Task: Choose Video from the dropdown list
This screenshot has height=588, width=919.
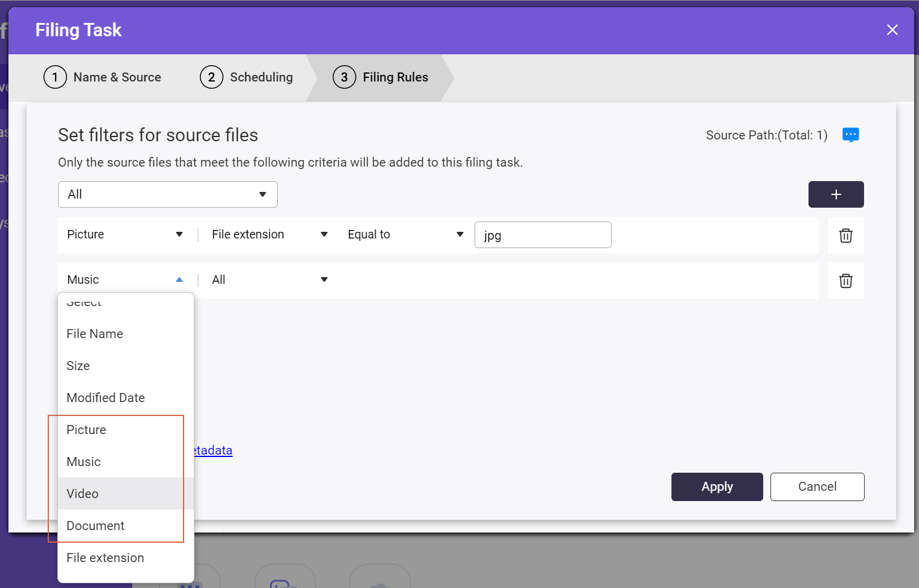Action: pos(83,494)
